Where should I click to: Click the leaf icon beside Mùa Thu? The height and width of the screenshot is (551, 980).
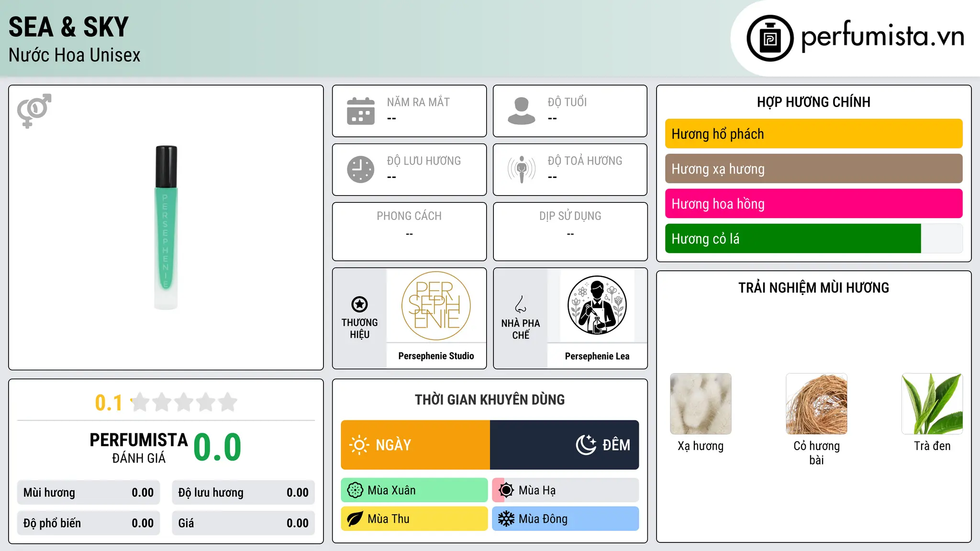[355, 519]
